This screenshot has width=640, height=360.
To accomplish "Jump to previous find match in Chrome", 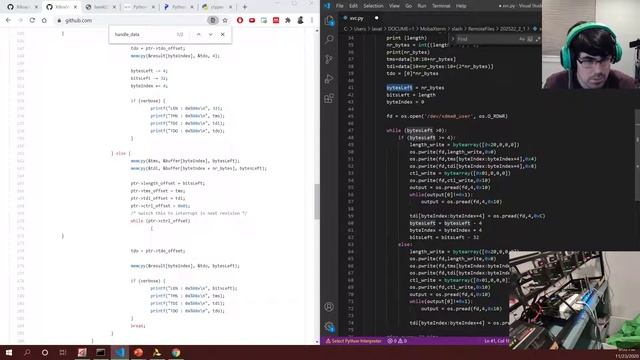I will tap(199, 34).
